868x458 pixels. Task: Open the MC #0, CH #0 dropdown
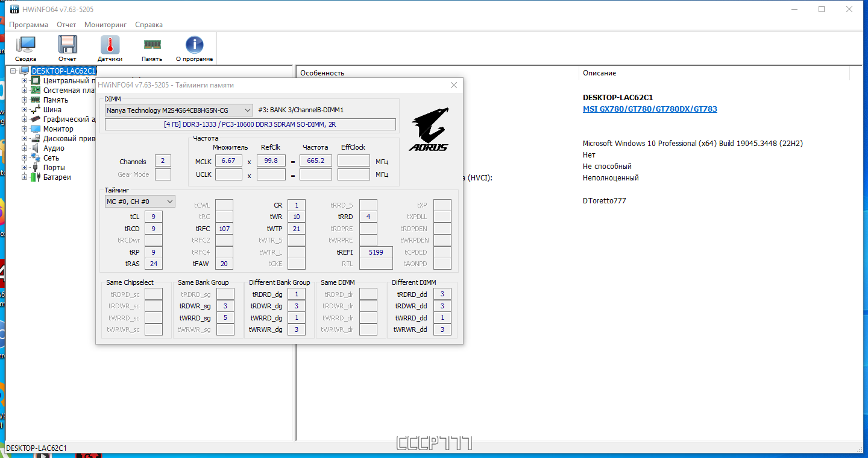[x=140, y=202]
